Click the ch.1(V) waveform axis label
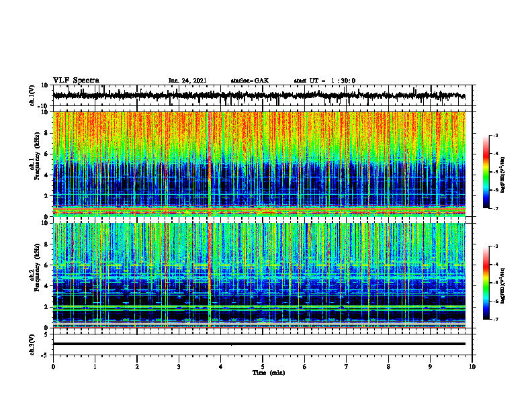This screenshot has height=411, width=532. pos(32,95)
